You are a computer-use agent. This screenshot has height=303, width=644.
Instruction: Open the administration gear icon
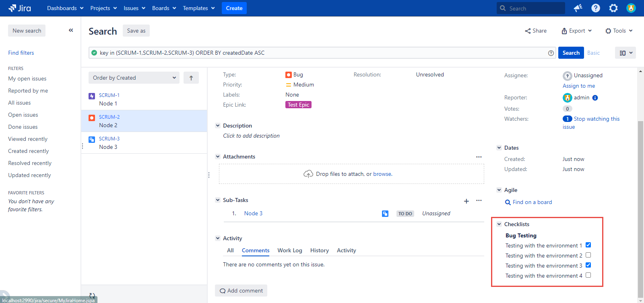(613, 8)
